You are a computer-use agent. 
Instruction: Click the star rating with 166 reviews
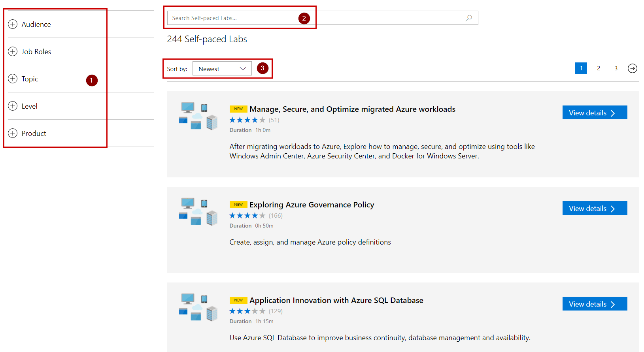(247, 216)
